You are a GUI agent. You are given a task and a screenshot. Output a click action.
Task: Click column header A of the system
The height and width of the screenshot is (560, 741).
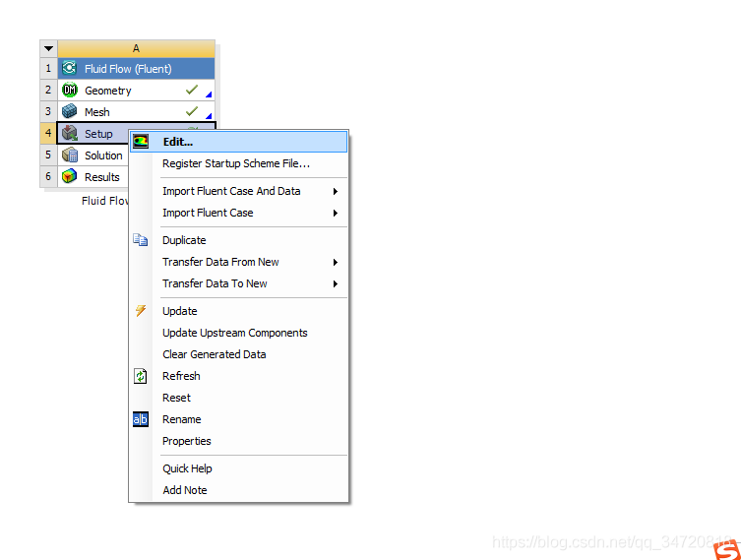coord(136,48)
